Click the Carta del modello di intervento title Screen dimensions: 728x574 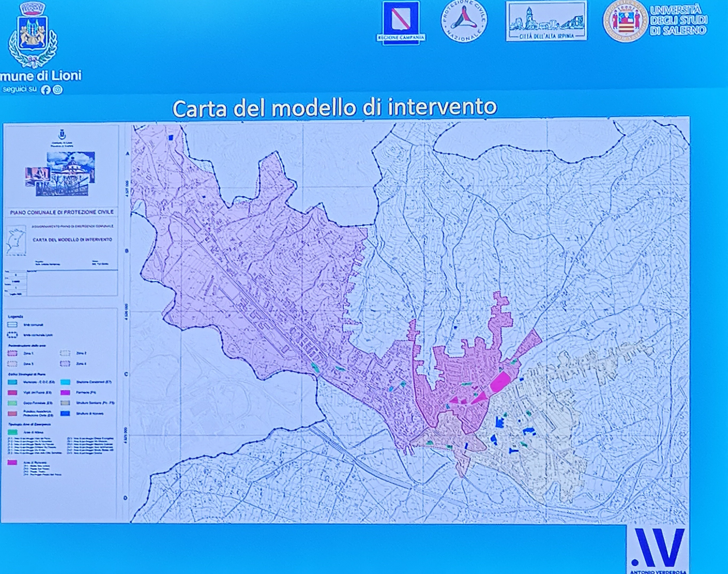click(x=334, y=108)
